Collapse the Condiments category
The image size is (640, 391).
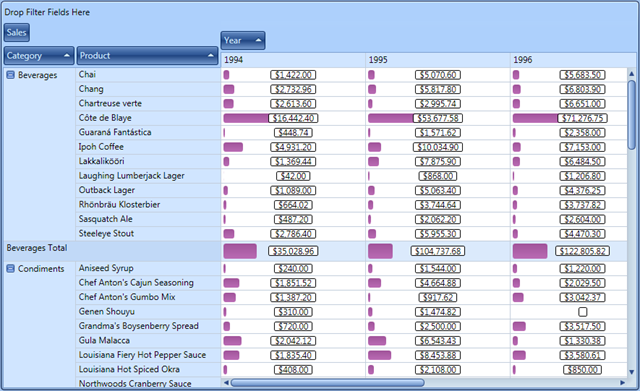(x=11, y=269)
